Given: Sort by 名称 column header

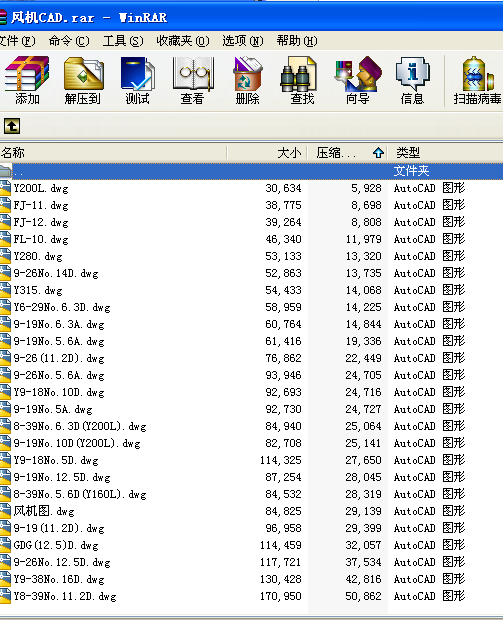Looking at the screenshot, I should point(113,153).
